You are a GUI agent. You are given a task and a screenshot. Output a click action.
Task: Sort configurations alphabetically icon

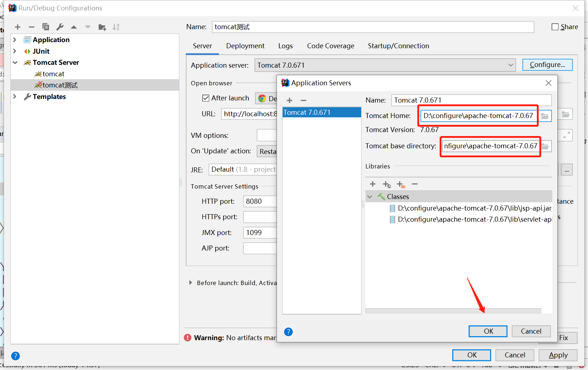point(116,27)
